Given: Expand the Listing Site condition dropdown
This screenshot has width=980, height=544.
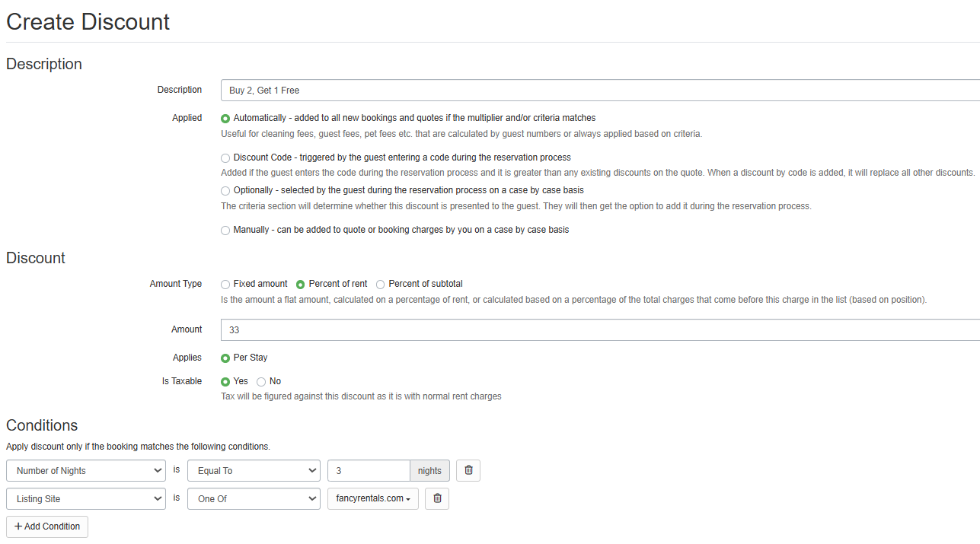Looking at the screenshot, I should (86, 498).
